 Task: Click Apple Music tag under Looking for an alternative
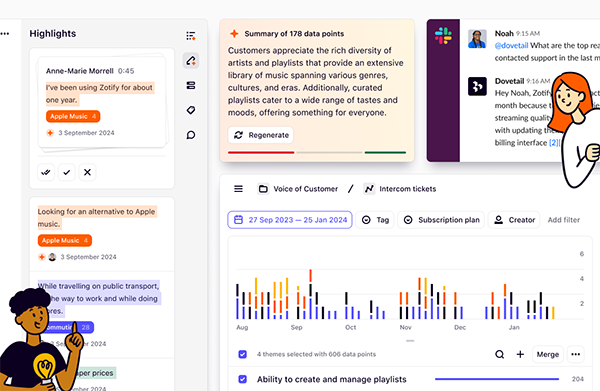pyautogui.click(x=65, y=240)
